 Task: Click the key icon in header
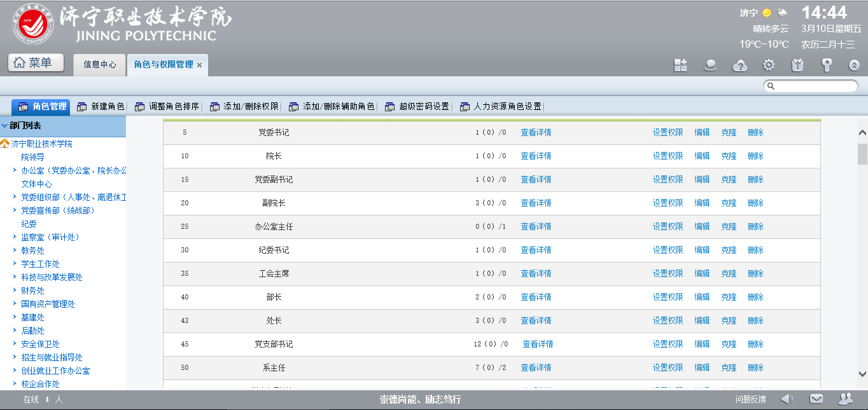coord(826,65)
